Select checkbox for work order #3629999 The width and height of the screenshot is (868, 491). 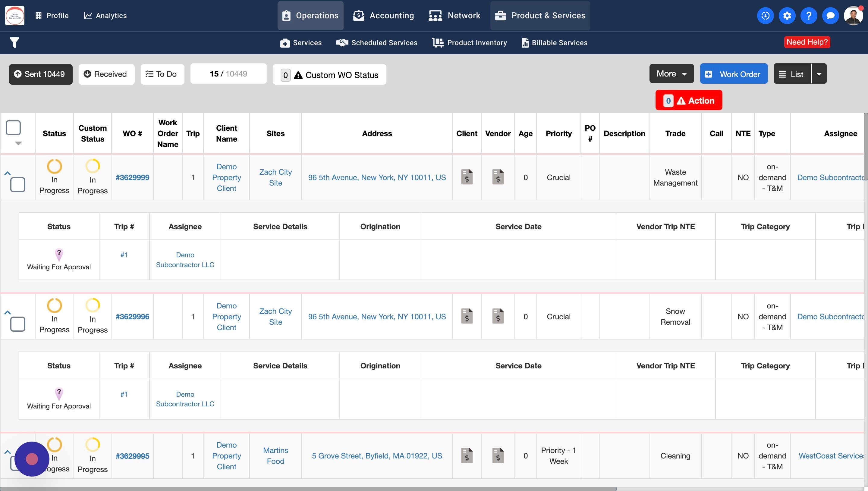click(x=17, y=185)
